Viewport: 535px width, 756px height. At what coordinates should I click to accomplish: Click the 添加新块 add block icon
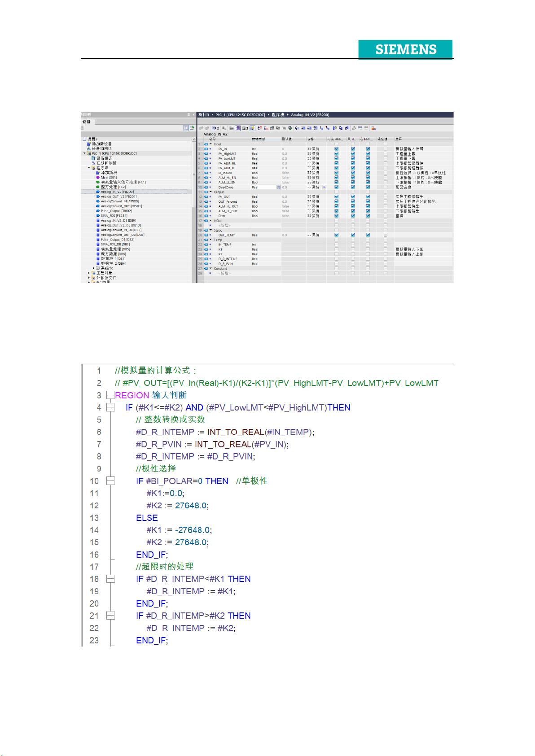click(98, 173)
